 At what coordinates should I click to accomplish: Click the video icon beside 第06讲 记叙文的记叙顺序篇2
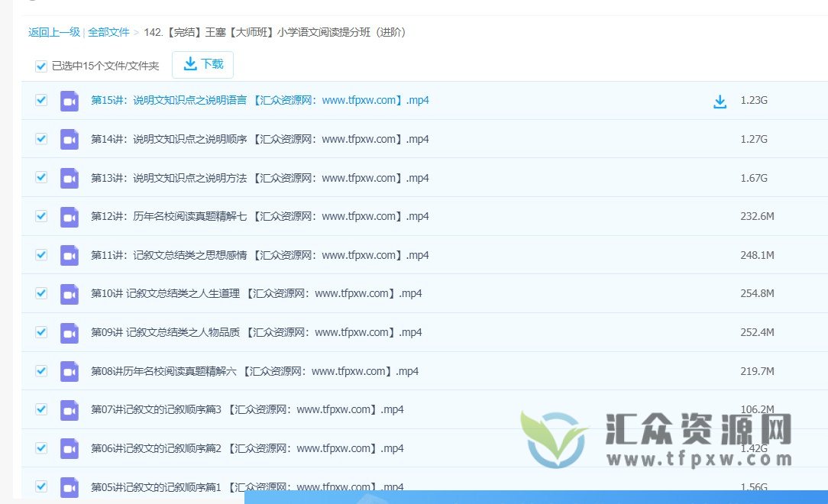tap(69, 448)
